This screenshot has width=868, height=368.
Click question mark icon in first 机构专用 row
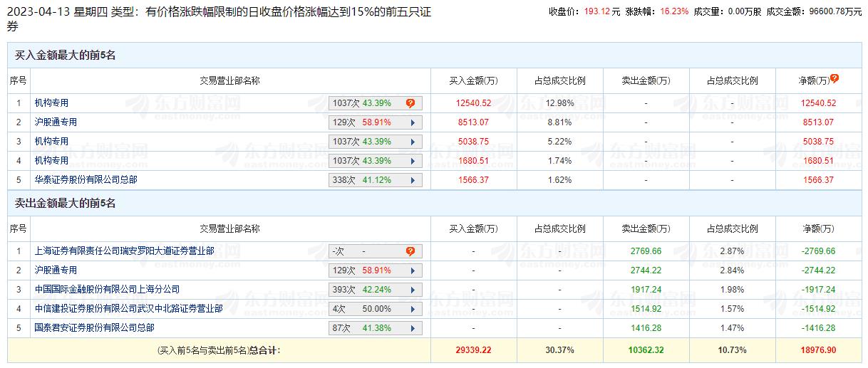click(x=410, y=103)
